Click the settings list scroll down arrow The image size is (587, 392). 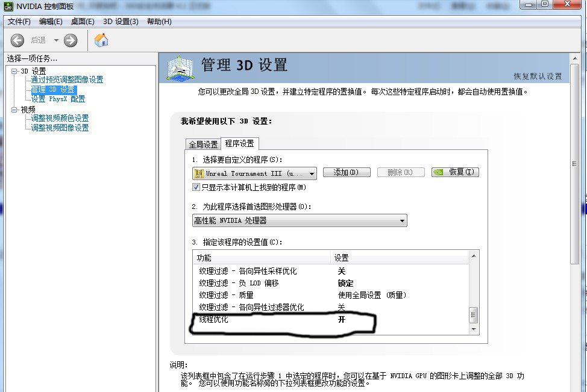[x=474, y=329]
